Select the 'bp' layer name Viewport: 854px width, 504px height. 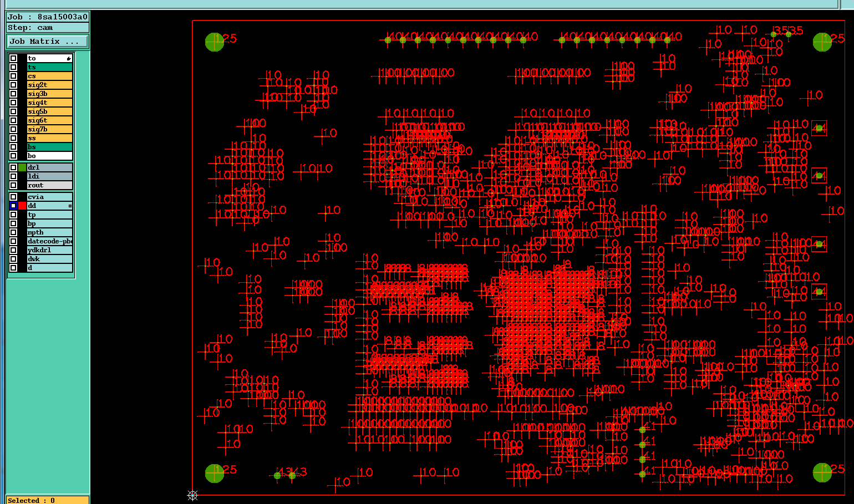tap(50, 223)
